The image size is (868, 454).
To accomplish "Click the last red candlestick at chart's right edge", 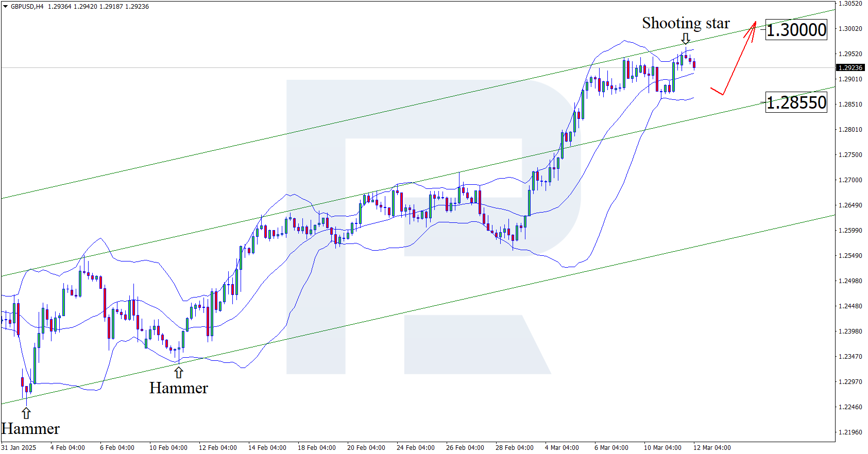I will pyautogui.click(x=694, y=64).
